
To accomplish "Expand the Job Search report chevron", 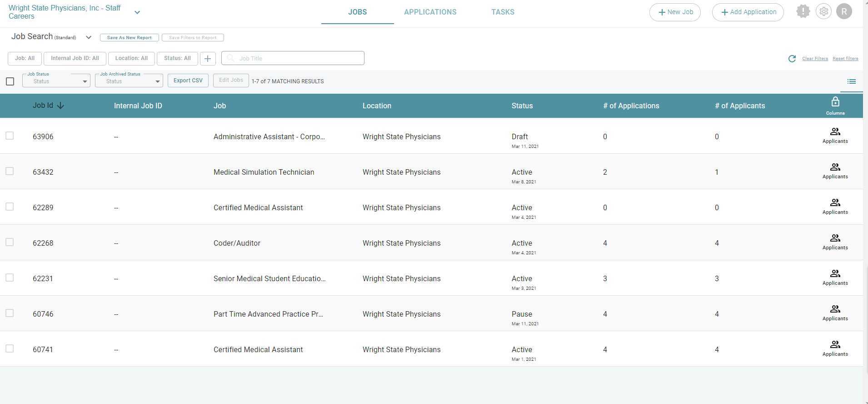I will pyautogui.click(x=89, y=37).
